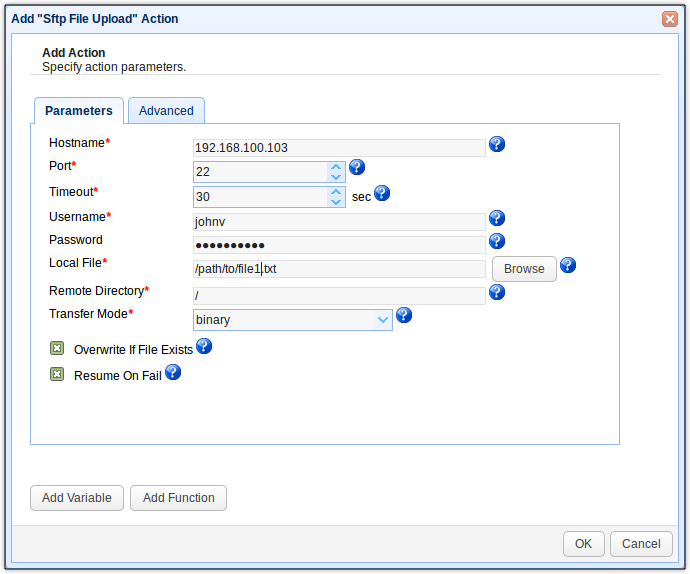This screenshot has width=690, height=574.
Task: Show help for Remote Directory field
Action: click(x=497, y=292)
